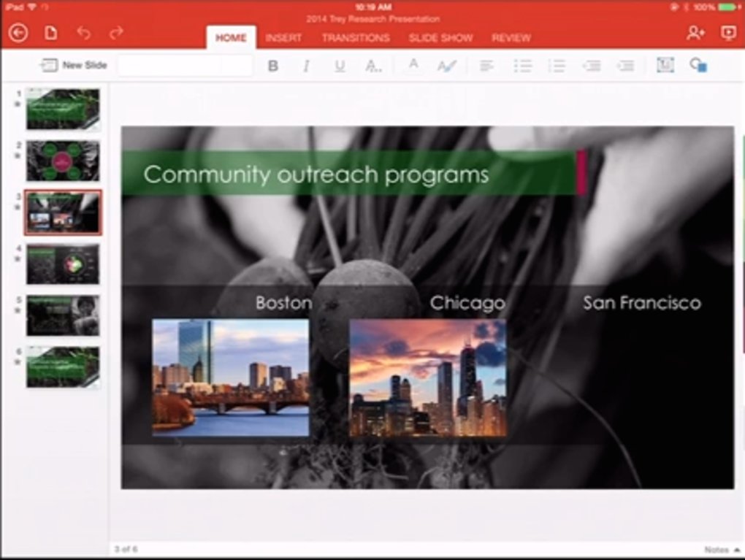Image resolution: width=745 pixels, height=560 pixels.
Task: Tap the back arrow button
Action: [18, 33]
